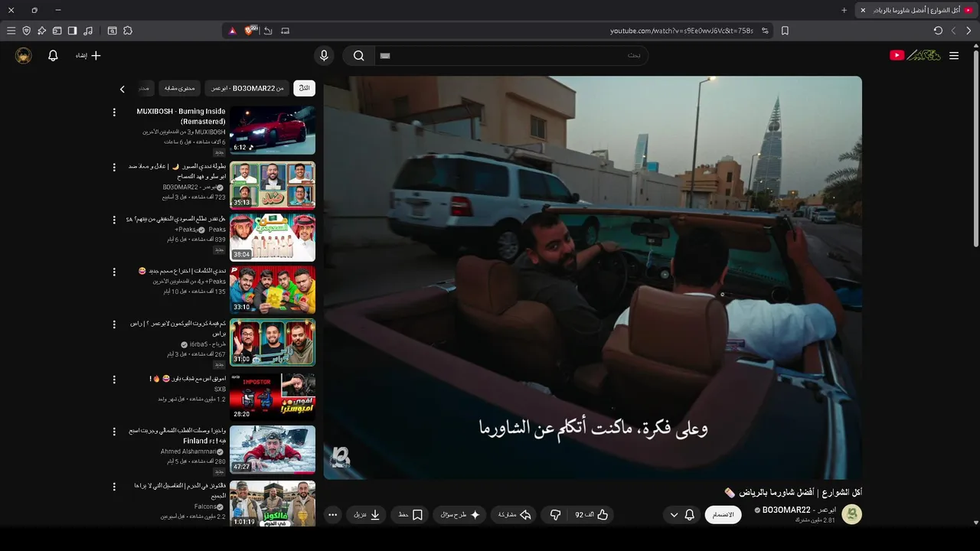Open options for the 31:00 i6rba5 video
The image size is (980, 551).
[114, 324]
